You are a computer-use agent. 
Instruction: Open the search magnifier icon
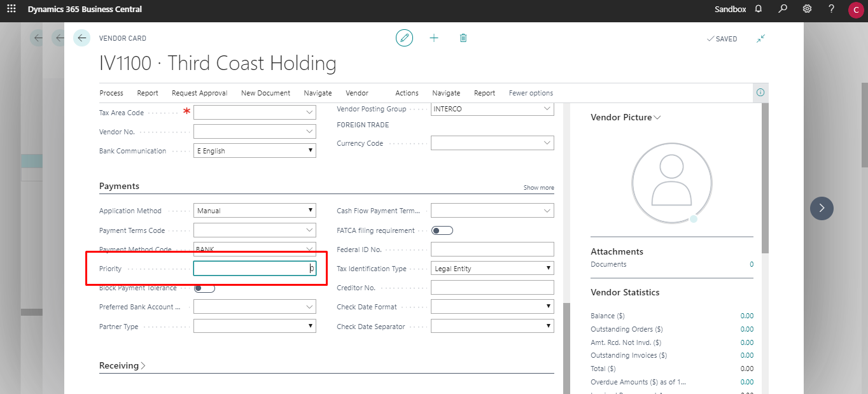coord(783,9)
